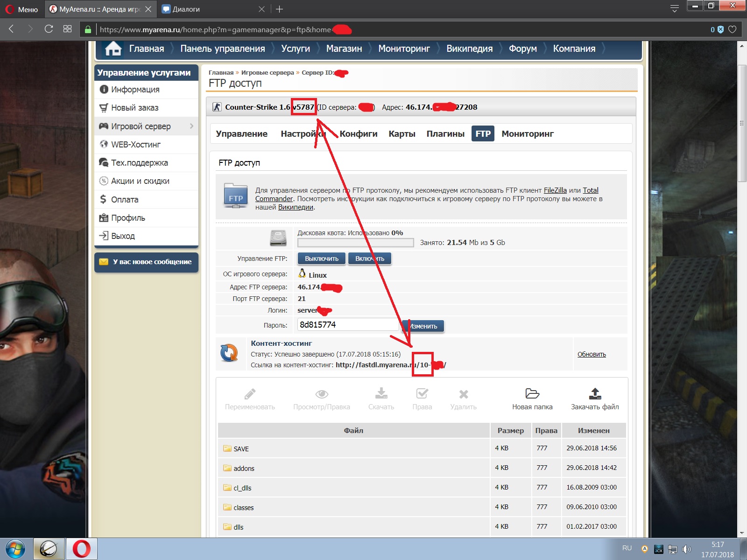This screenshot has width=747, height=560.
Task: Open WEB-Хостинг in the sidebar
Action: [147, 145]
